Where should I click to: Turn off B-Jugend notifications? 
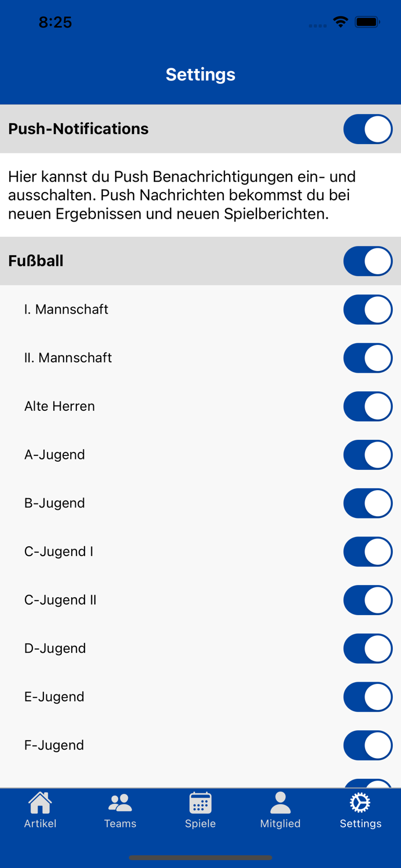[367, 503]
